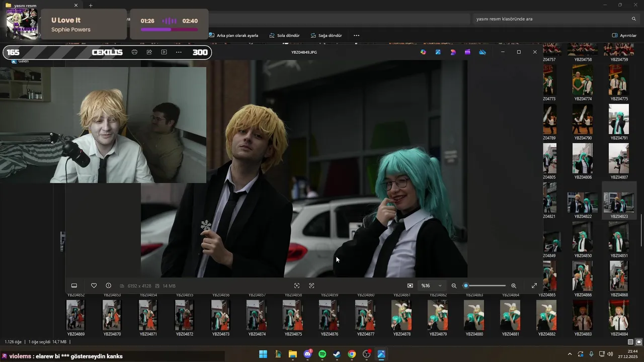Show hidden system tray icons

tap(570, 354)
